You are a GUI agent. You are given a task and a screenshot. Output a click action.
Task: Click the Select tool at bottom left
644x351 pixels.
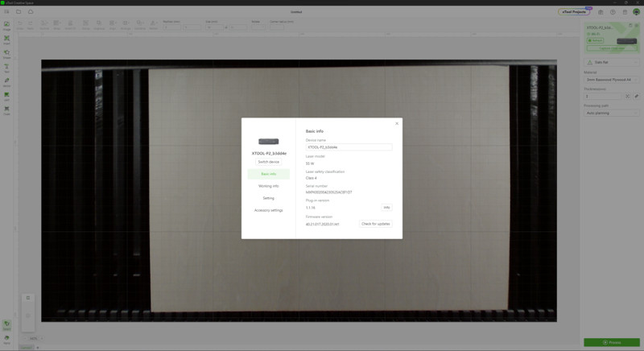click(x=6, y=325)
